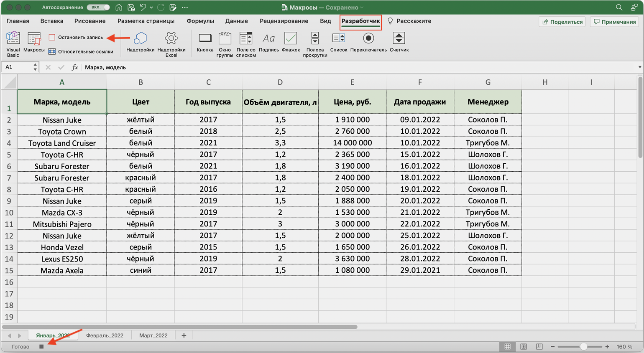Image resolution: width=644 pixels, height=353 pixels.
Task: Switch to Page Layout view
Action: click(x=523, y=346)
